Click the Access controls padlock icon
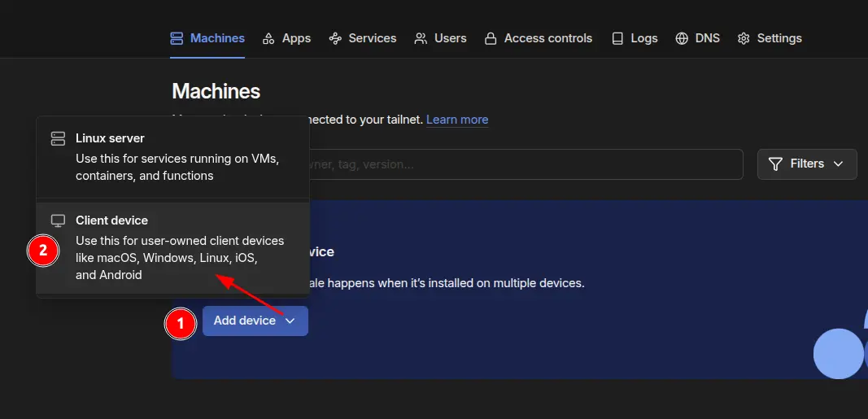 (x=491, y=38)
